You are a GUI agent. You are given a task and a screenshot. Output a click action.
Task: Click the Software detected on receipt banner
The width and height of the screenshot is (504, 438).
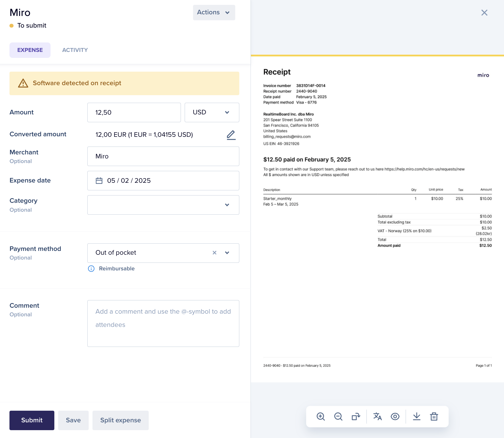124,83
